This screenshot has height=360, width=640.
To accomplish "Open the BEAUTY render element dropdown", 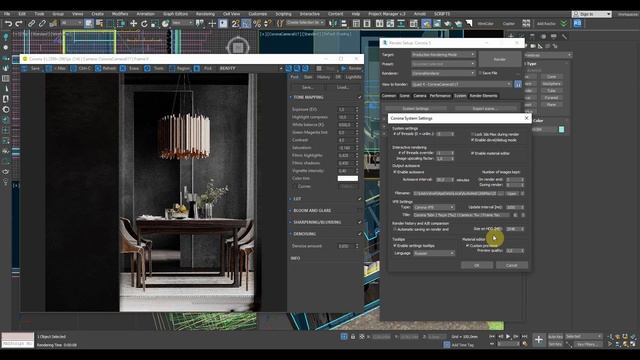I will [x=251, y=68].
